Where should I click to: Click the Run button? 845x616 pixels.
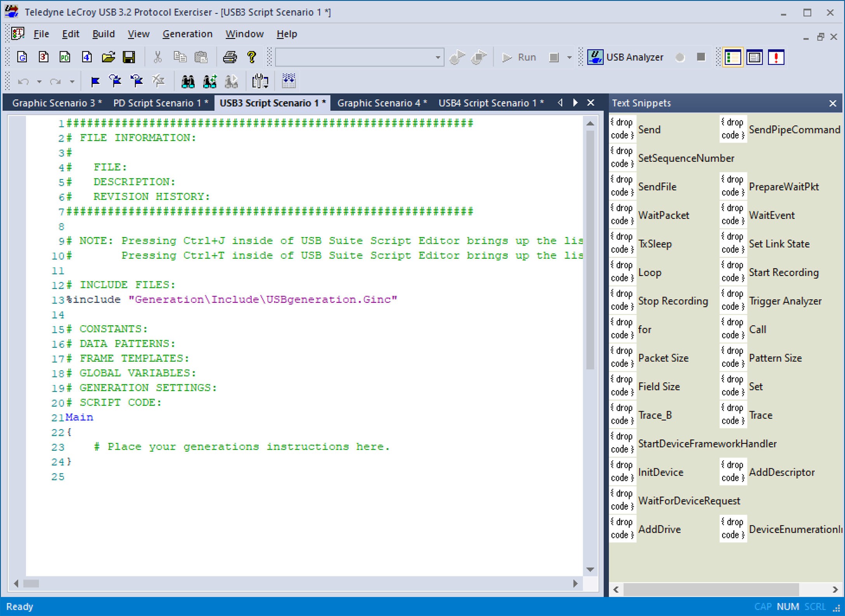(x=519, y=58)
